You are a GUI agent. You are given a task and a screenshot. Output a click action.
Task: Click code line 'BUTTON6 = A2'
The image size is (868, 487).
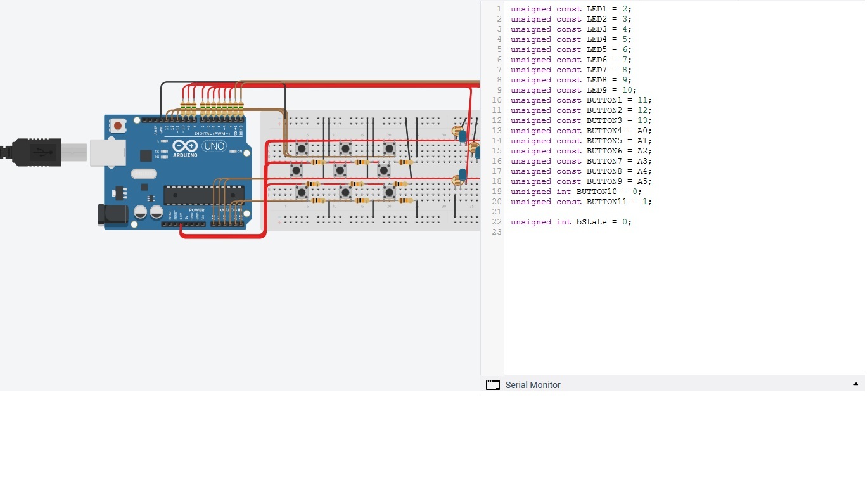[581, 151]
